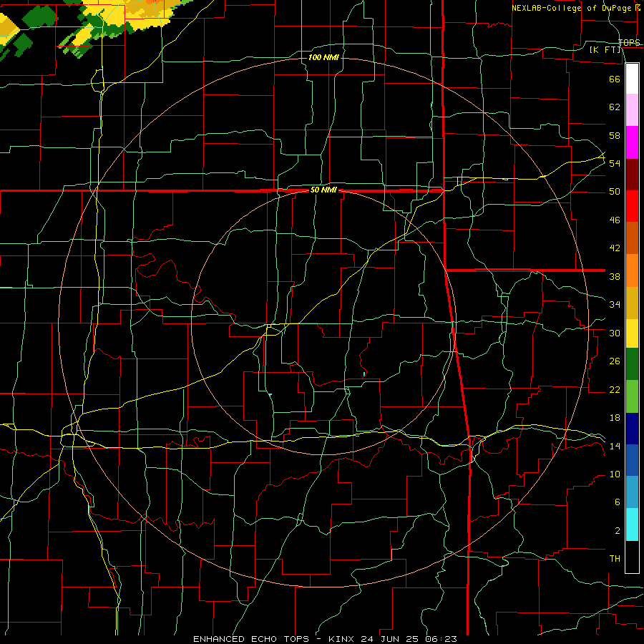Click the light blue 6 kft swatch
The width and height of the screenshot is (644, 644).
[x=632, y=492]
